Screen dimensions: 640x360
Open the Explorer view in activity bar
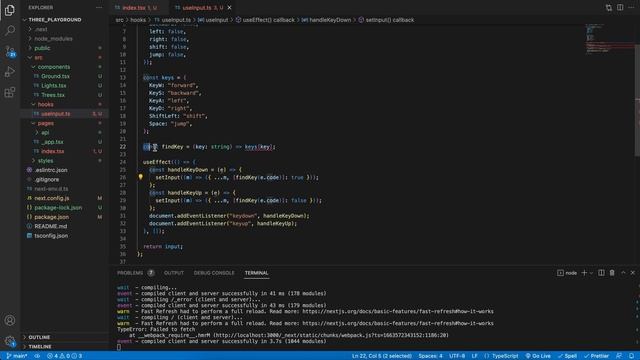[10, 10]
